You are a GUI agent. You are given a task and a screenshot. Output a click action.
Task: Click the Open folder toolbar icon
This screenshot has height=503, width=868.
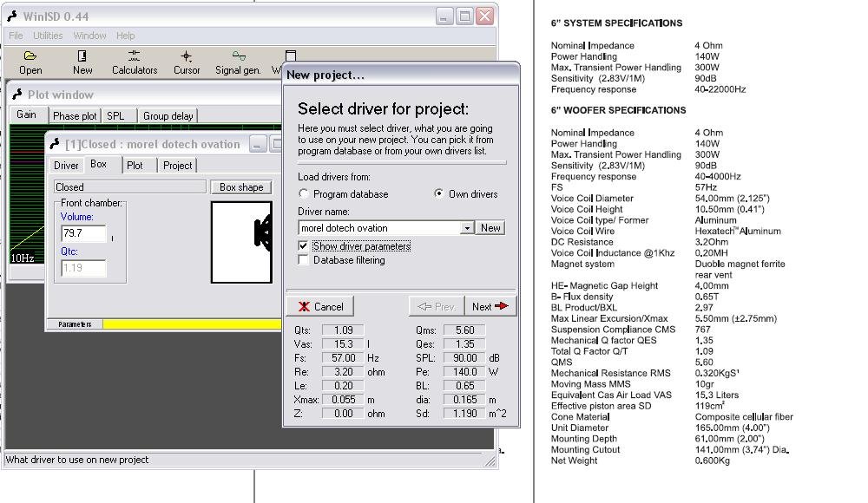[x=30, y=56]
